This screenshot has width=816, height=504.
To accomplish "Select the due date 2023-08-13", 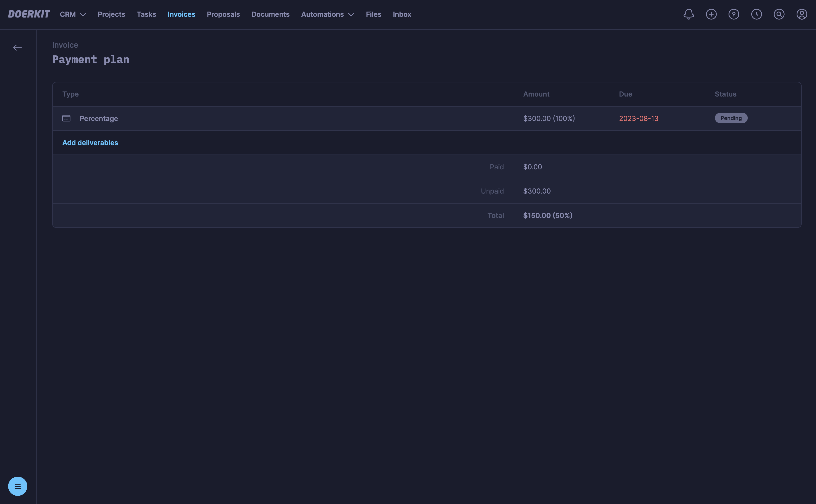I will tap(638, 118).
